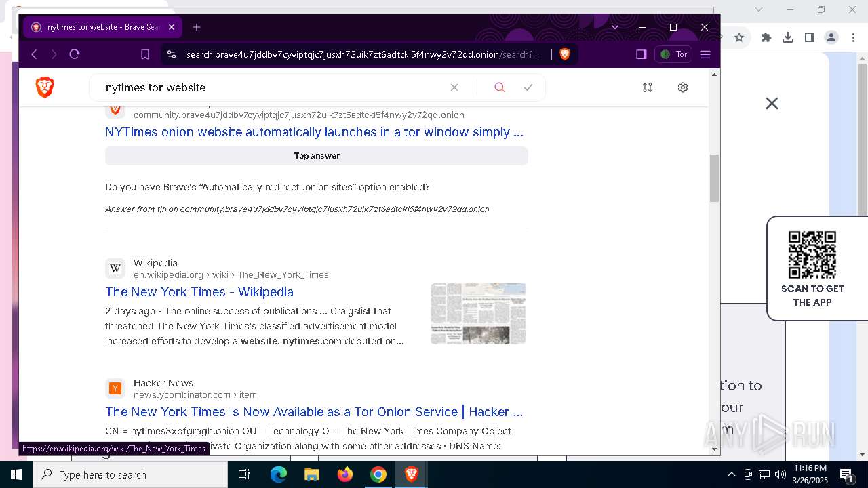868x488 pixels.
Task: Open Windows Start menu
Action: [x=16, y=474]
